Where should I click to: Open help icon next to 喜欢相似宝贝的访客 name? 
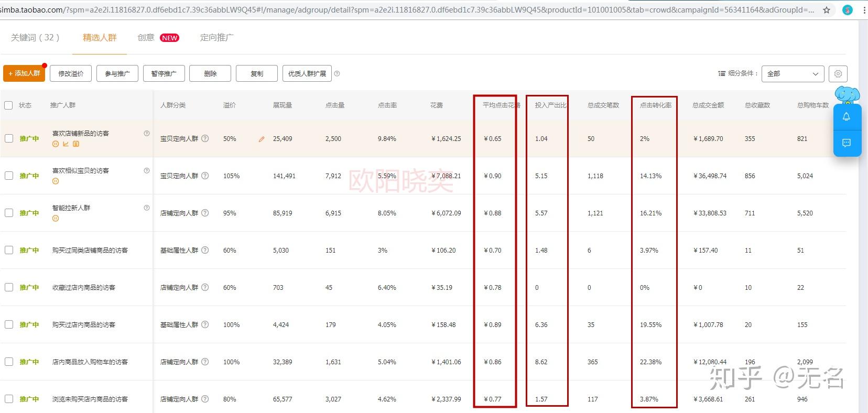point(147,170)
